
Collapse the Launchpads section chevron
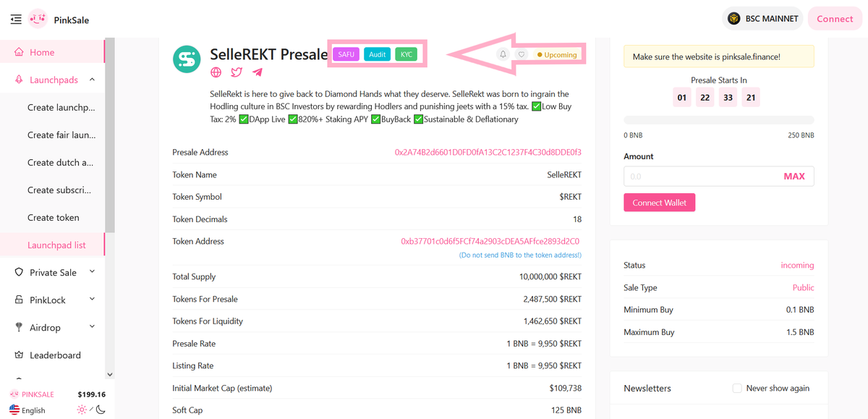pos(92,80)
